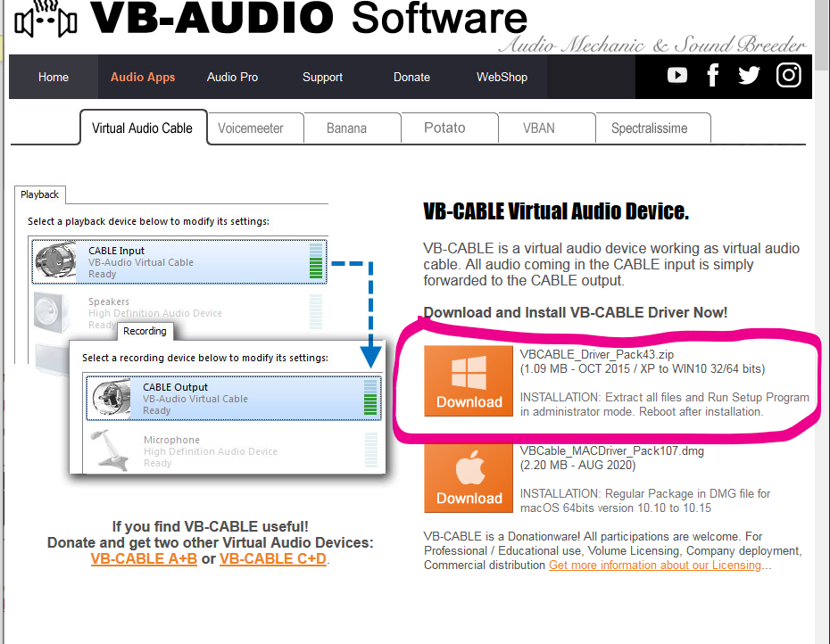This screenshot has height=644, width=830.
Task: Download the Windows VBCABLE driver pack
Action: click(469, 381)
